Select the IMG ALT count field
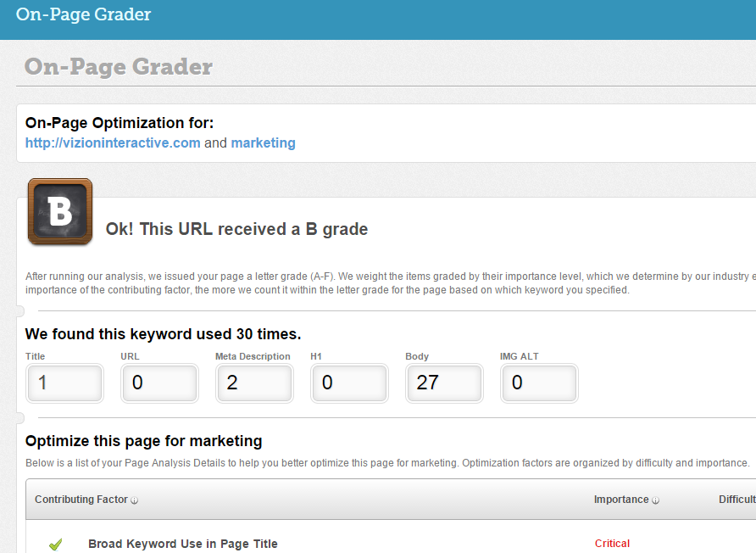The height and width of the screenshot is (553, 756). pyautogui.click(x=539, y=383)
